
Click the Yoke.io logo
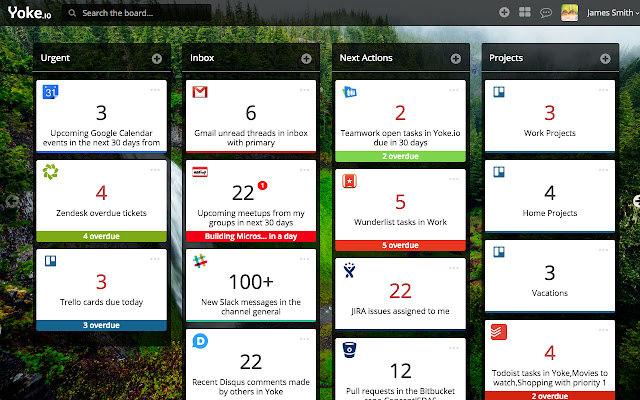tap(29, 13)
